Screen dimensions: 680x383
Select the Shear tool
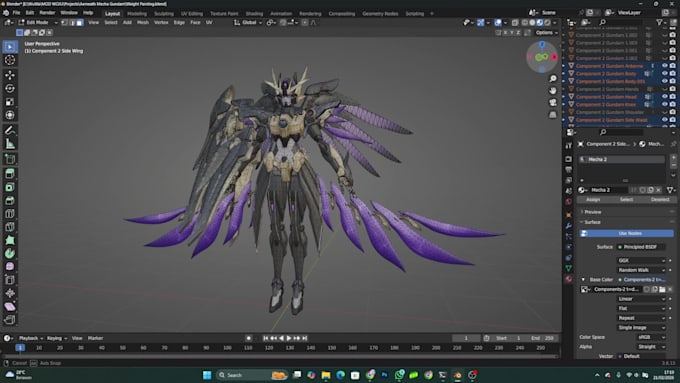click(x=10, y=307)
